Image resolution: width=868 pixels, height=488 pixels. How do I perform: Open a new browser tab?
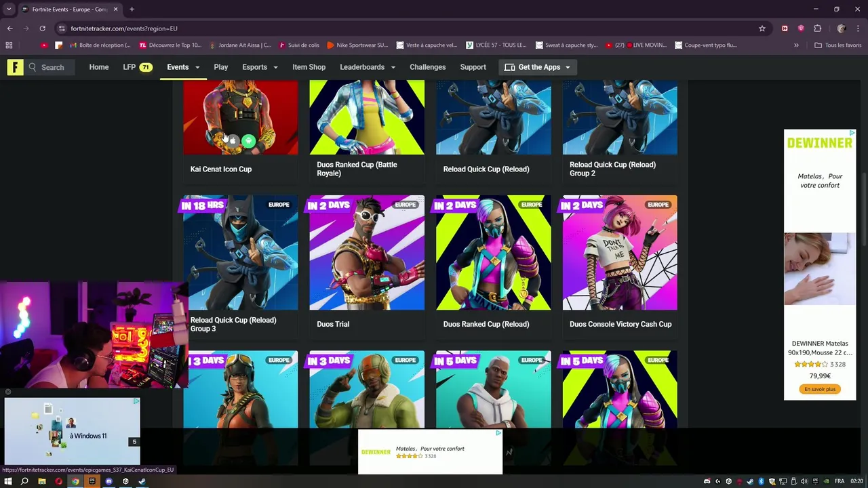[x=132, y=9]
